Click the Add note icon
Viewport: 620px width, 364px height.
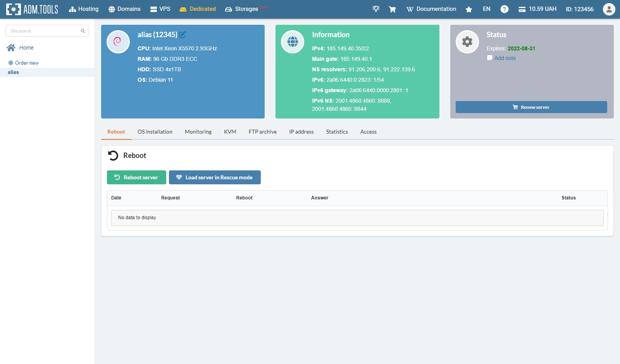click(x=490, y=58)
